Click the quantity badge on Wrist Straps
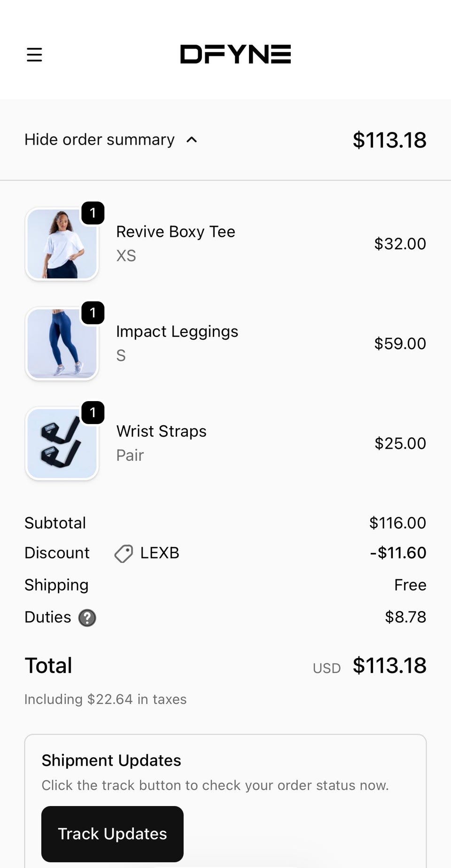Screen dimensions: 451x868 tap(93, 413)
